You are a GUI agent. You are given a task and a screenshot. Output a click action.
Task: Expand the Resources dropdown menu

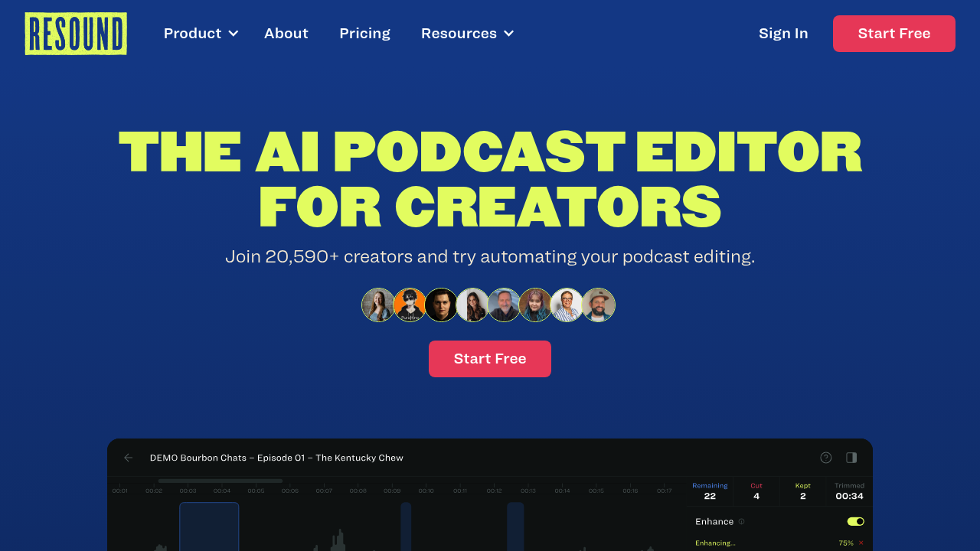[x=467, y=34]
